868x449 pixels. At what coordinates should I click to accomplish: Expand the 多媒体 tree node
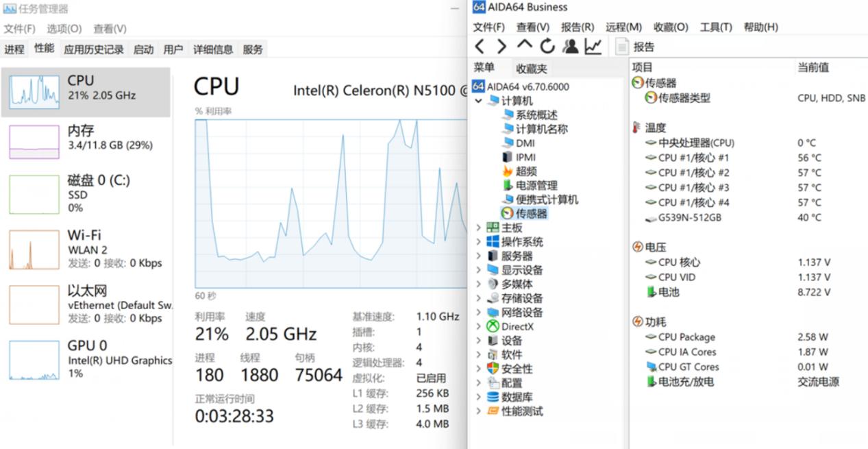pos(478,284)
